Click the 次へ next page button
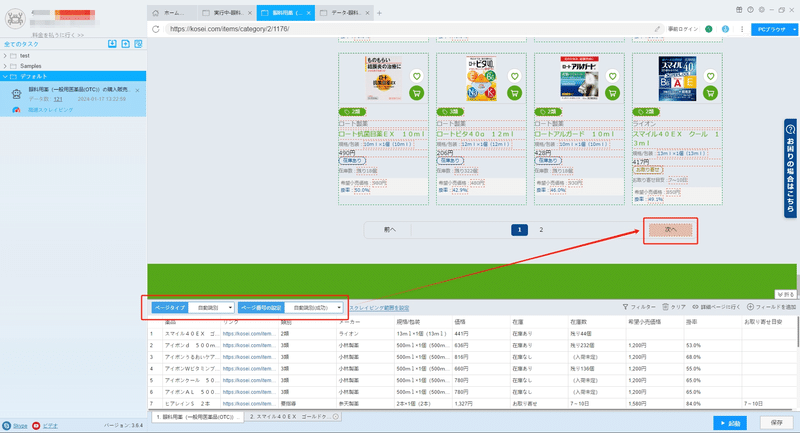 (x=670, y=230)
